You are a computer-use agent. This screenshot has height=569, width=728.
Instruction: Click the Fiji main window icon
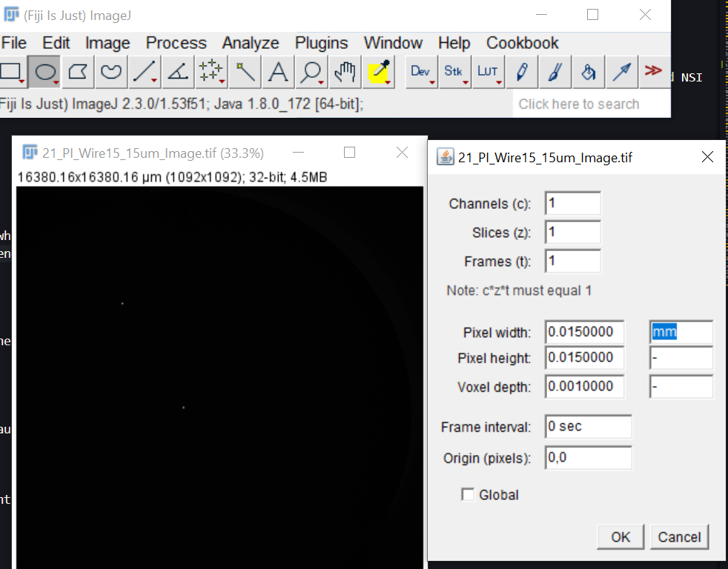[11, 15]
